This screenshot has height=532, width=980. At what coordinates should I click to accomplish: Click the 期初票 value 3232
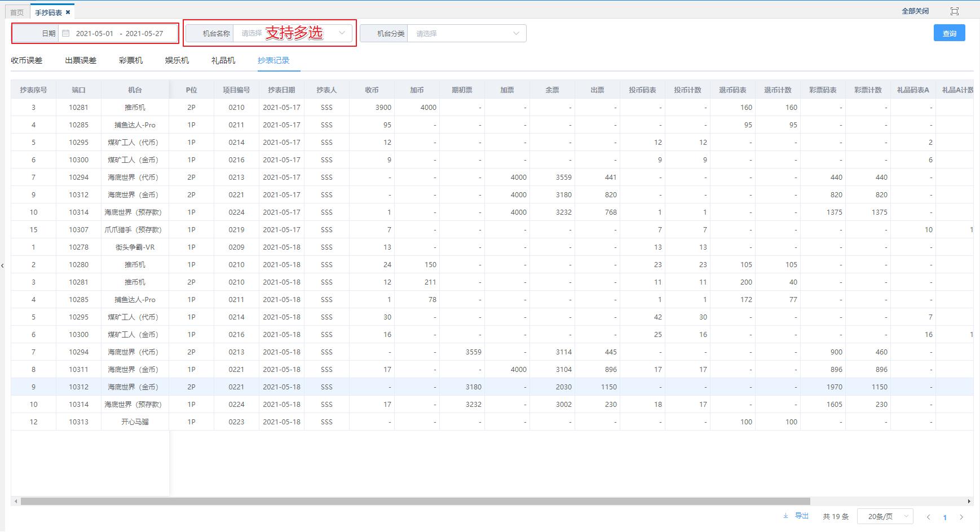(x=474, y=404)
